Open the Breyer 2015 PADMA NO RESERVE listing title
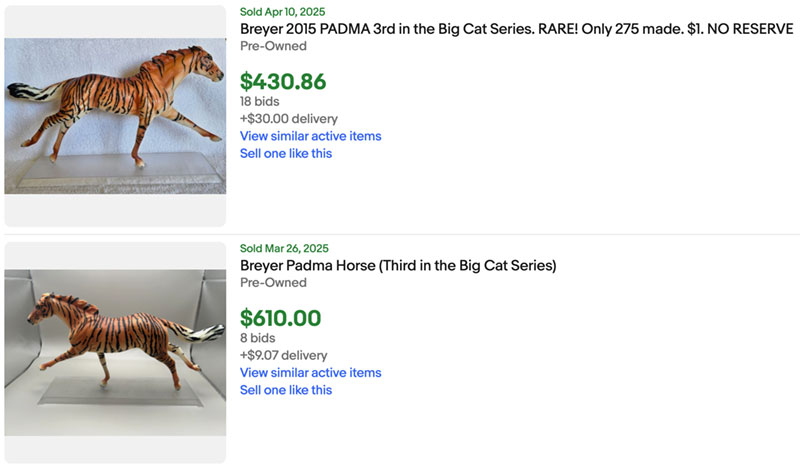Image resolution: width=800 pixels, height=468 pixels. [x=516, y=29]
